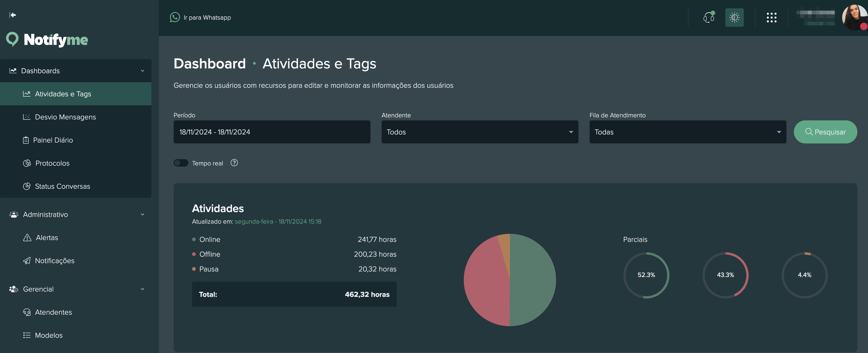The image size is (868, 353).
Task: Click the Notifyme logo
Action: click(x=47, y=40)
